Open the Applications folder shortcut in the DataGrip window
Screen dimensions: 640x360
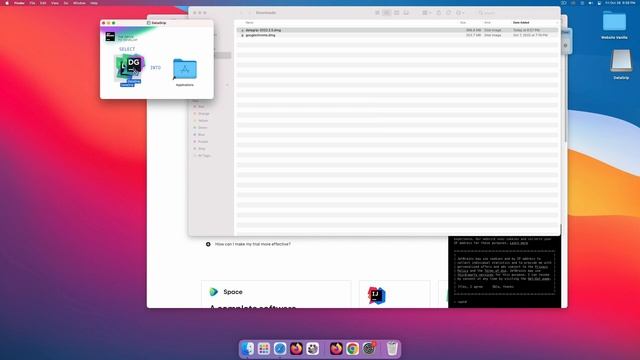point(184,69)
